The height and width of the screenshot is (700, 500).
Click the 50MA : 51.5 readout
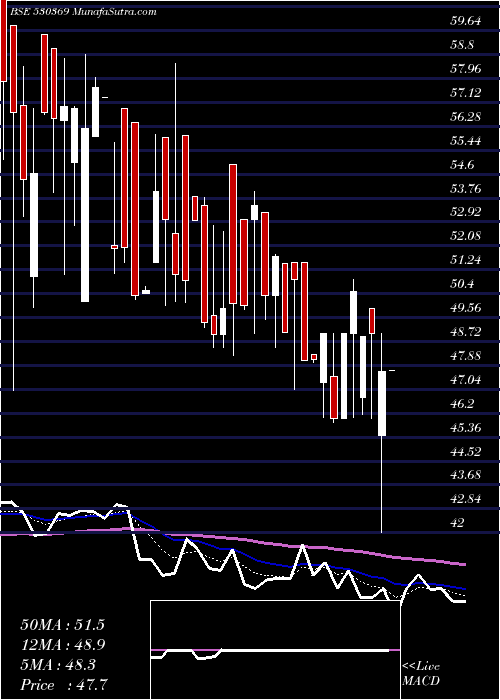[62, 625]
